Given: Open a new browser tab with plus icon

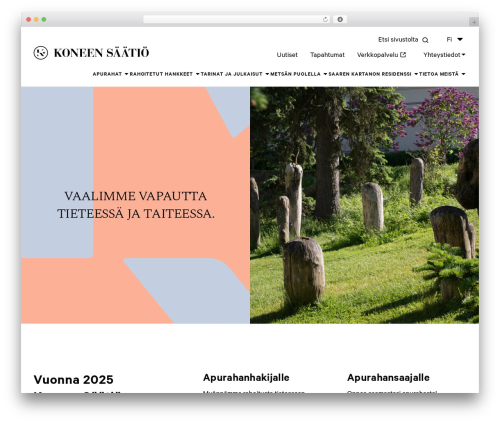Looking at the screenshot, I should [474, 22].
